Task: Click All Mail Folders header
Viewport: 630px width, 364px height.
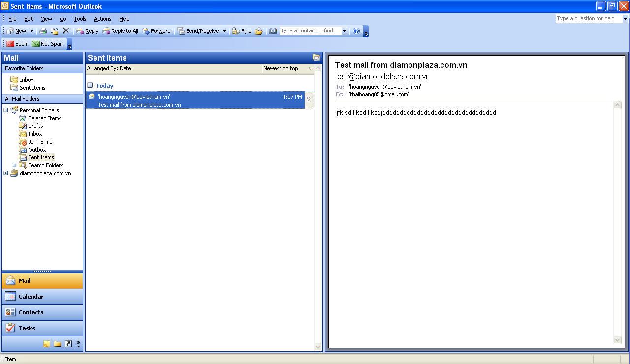Action: pyautogui.click(x=42, y=99)
